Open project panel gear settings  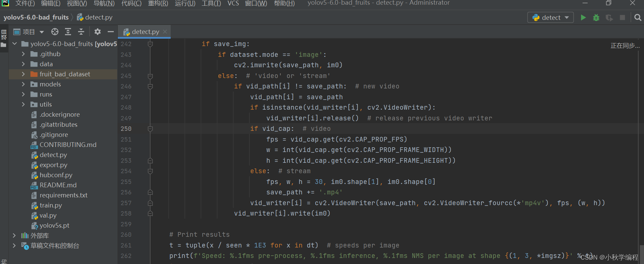point(98,32)
